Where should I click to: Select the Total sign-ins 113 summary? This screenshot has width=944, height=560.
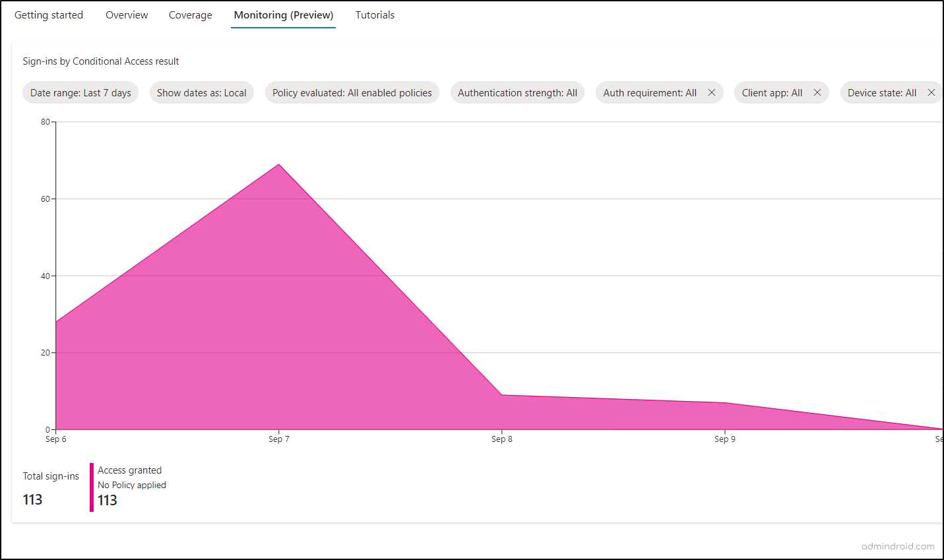click(x=50, y=488)
